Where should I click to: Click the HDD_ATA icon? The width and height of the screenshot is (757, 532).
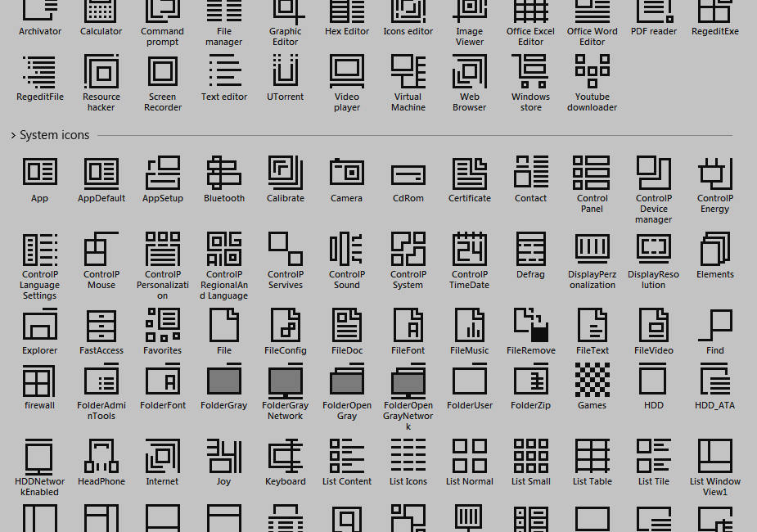tap(715, 380)
